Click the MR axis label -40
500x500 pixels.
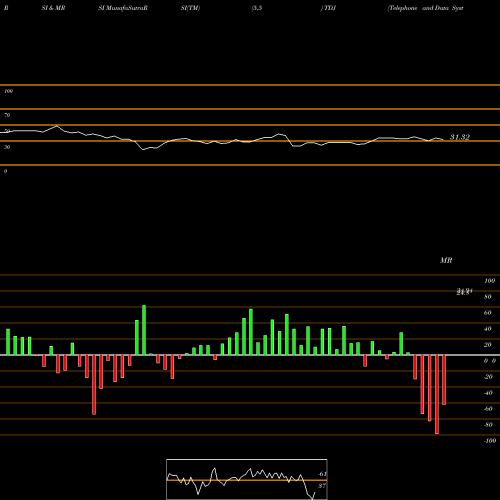coord(488,393)
